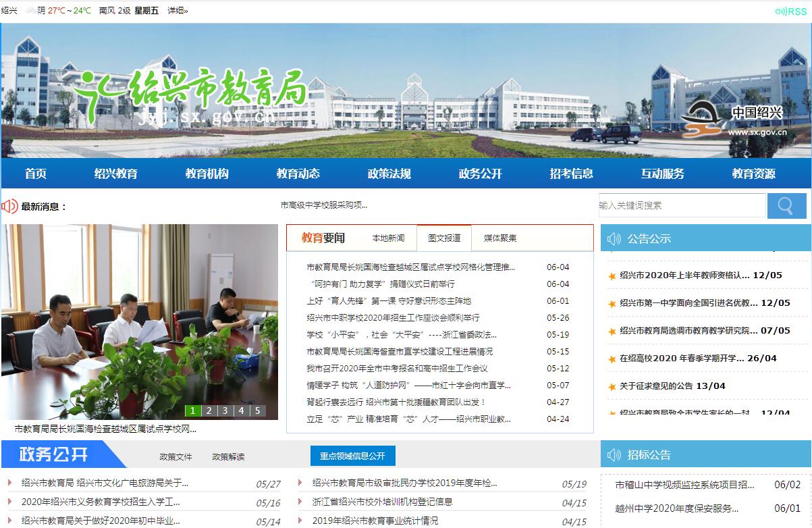Screen dimensions: 812x528
Task: Open the 招考信息 navigation menu
Action: [x=571, y=174]
